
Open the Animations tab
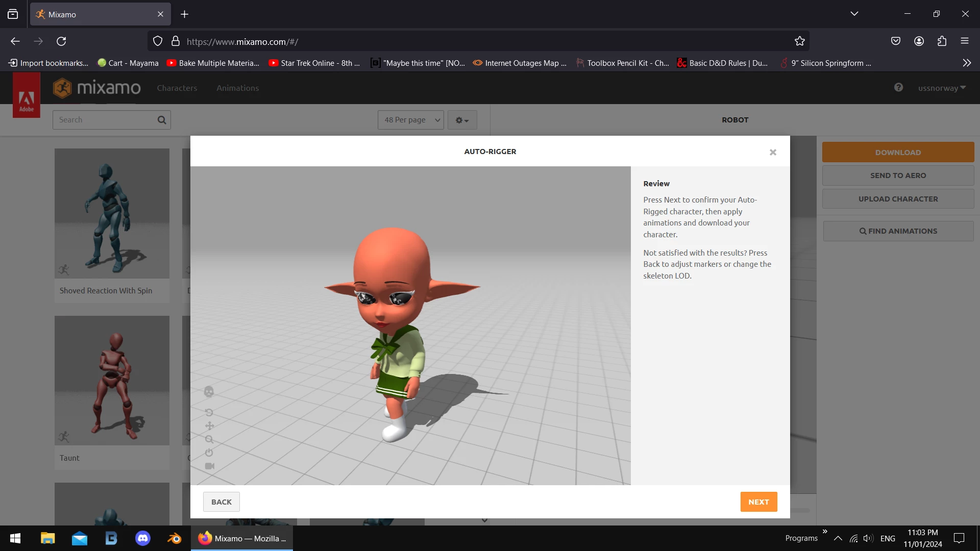pyautogui.click(x=237, y=88)
